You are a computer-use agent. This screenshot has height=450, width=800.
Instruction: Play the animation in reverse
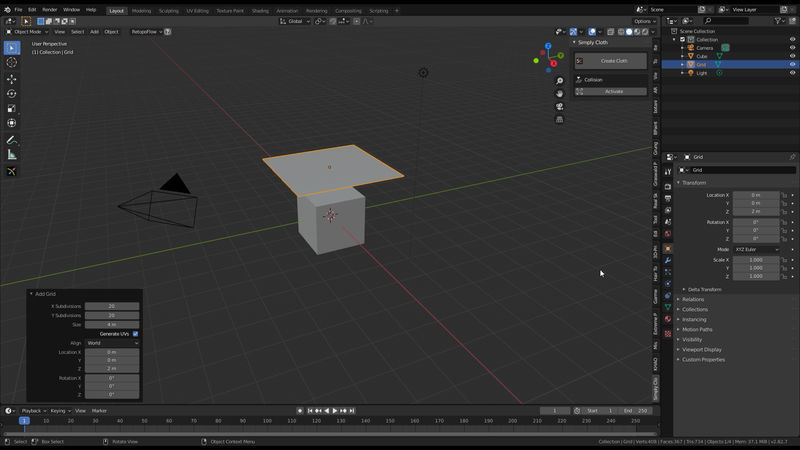[327, 411]
